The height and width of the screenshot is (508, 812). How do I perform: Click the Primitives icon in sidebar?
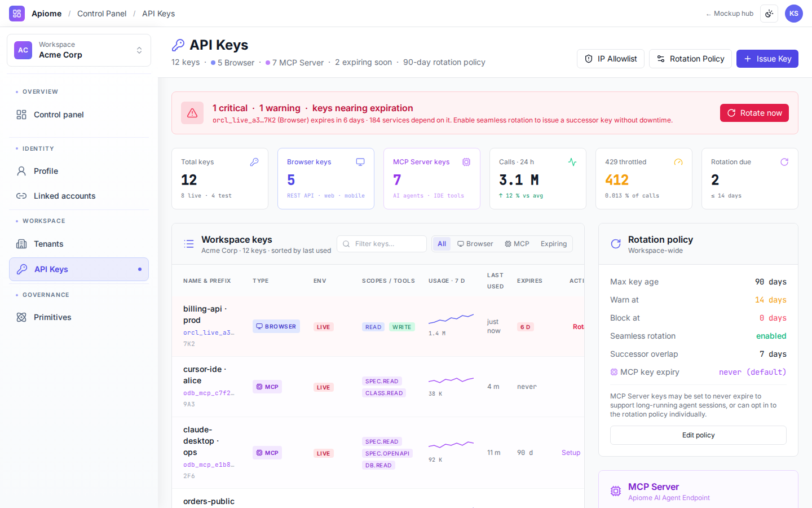(21, 317)
